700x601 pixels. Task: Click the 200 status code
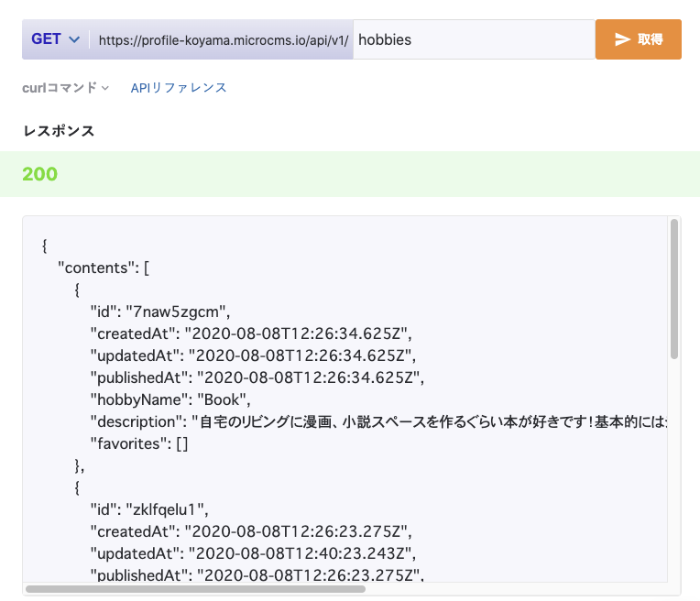(40, 174)
